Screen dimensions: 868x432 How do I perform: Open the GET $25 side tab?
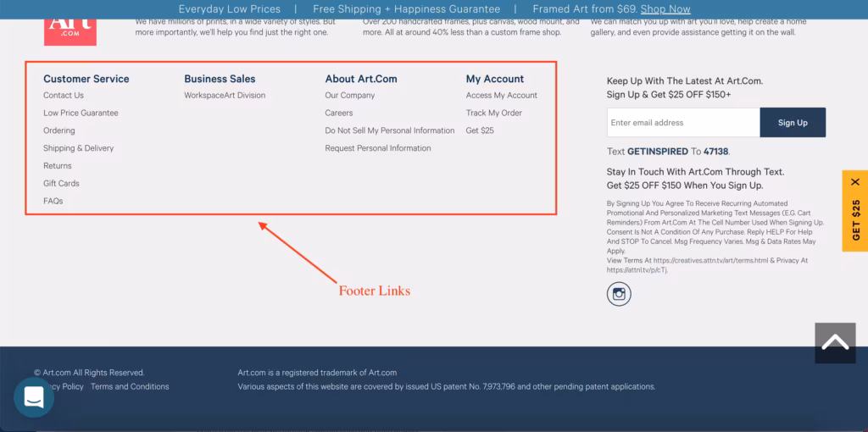pyautogui.click(x=855, y=219)
